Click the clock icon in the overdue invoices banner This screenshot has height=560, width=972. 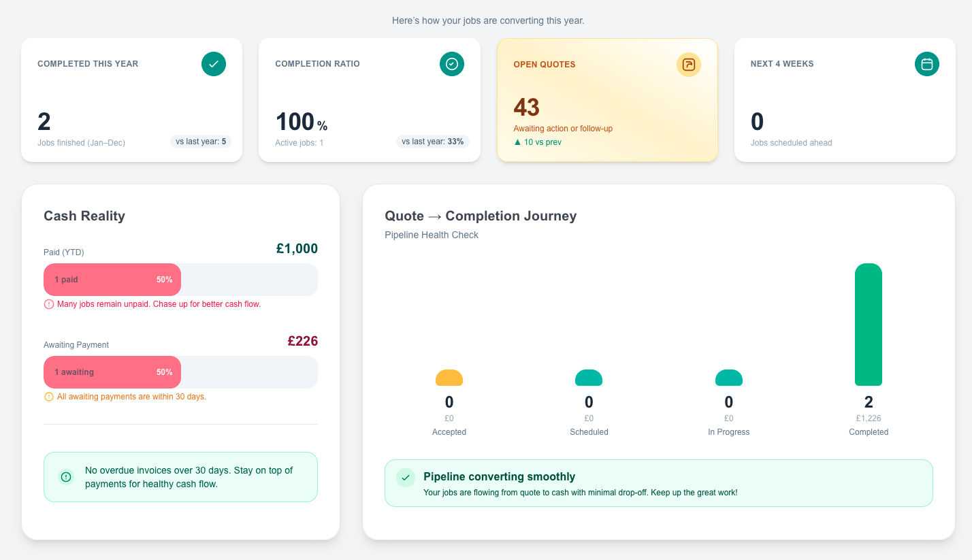66,477
